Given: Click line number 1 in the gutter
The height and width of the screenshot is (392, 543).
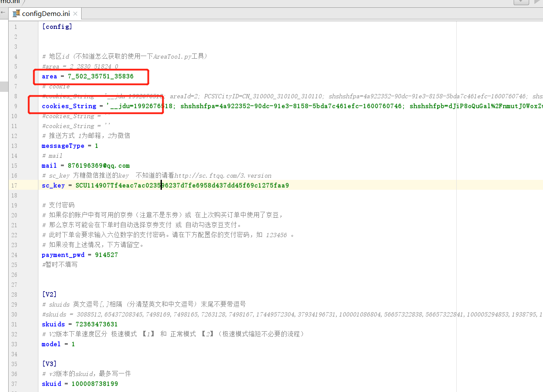Looking at the screenshot, I should point(16,27).
